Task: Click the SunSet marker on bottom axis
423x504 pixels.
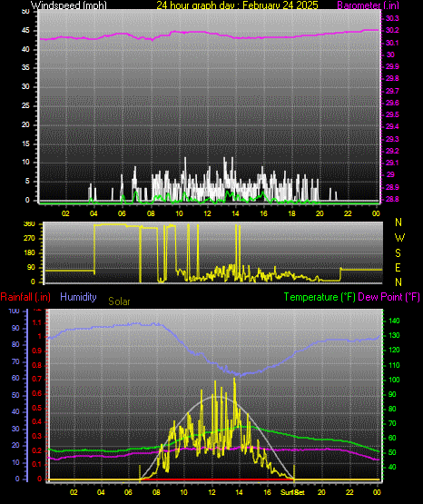Action: (292, 492)
